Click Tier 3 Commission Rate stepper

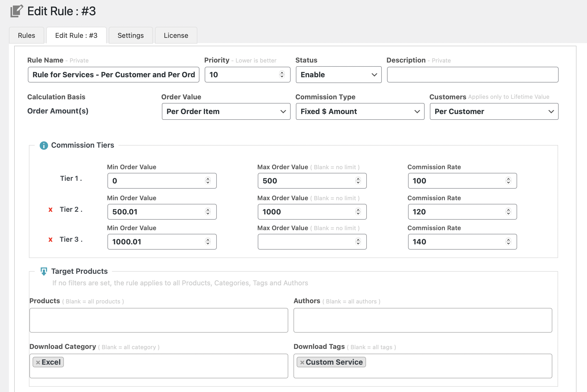click(508, 242)
